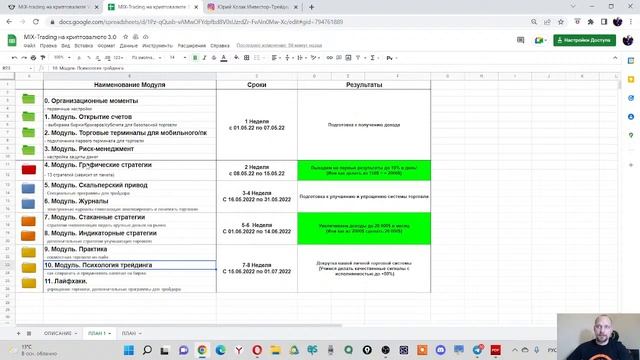Screen dimensions: 640x360
Task: Start a Google Meet call
Action: tap(540, 40)
